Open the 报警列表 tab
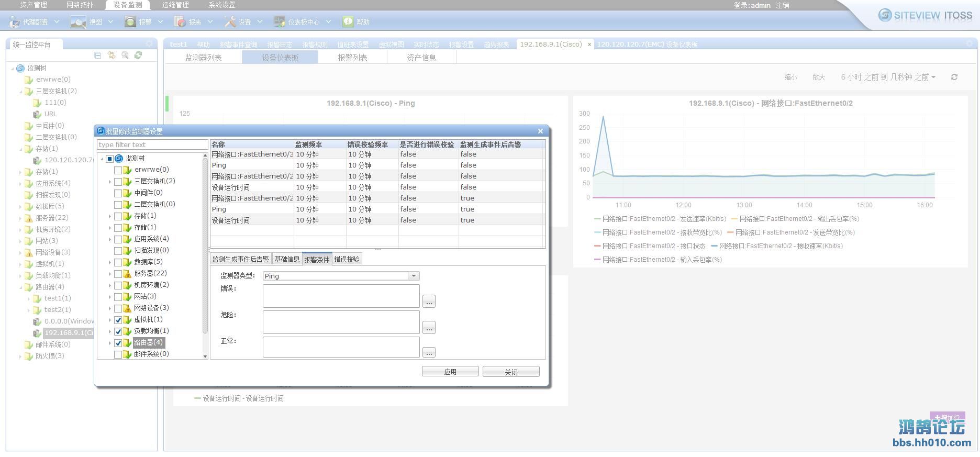Viewport: 980px width, 457px height. [352, 58]
